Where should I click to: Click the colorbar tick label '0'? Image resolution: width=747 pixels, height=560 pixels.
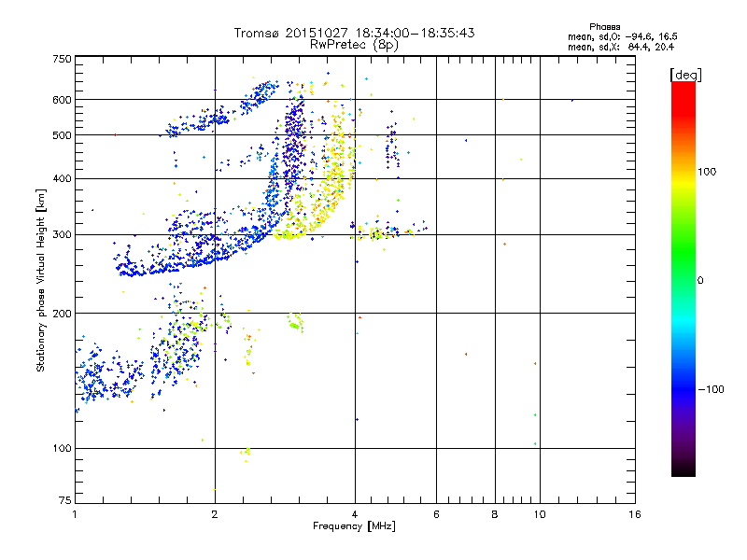(700, 281)
